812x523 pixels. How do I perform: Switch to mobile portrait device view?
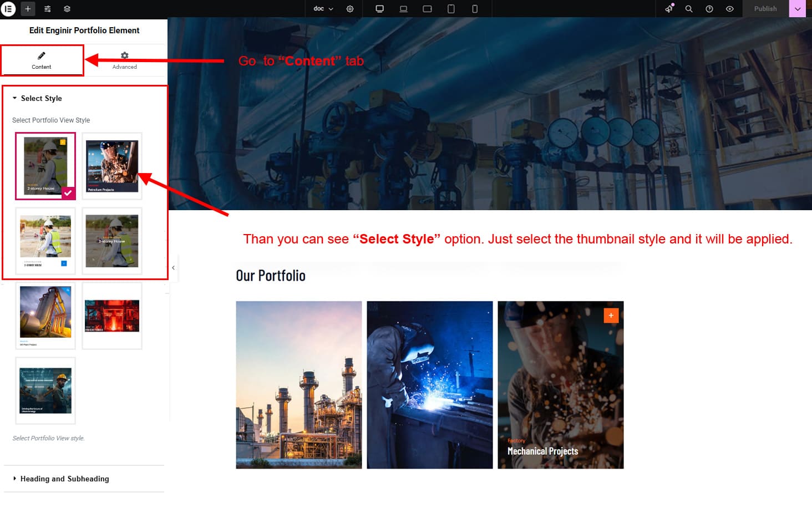tap(475, 9)
